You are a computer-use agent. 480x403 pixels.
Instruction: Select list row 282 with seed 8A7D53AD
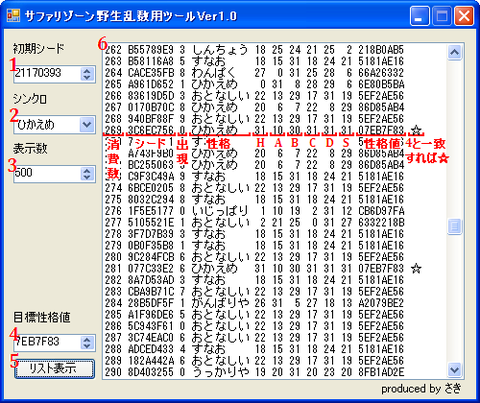[x=254, y=280]
